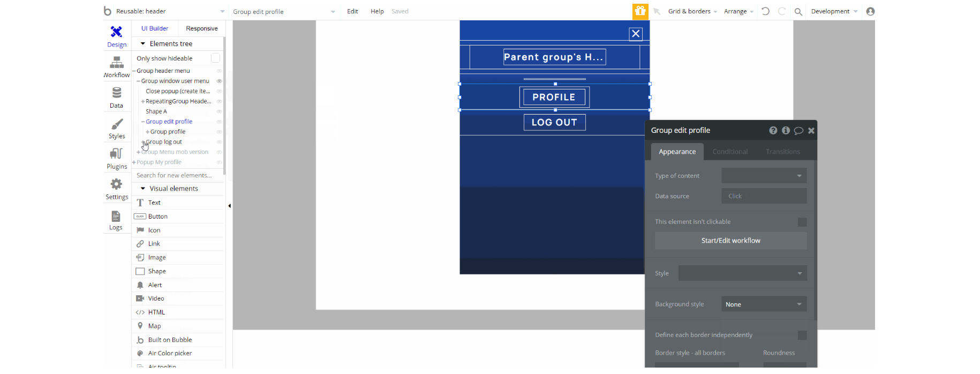Open element reference help icon in property panel
Viewport: 980px width, 374px height.
click(773, 130)
